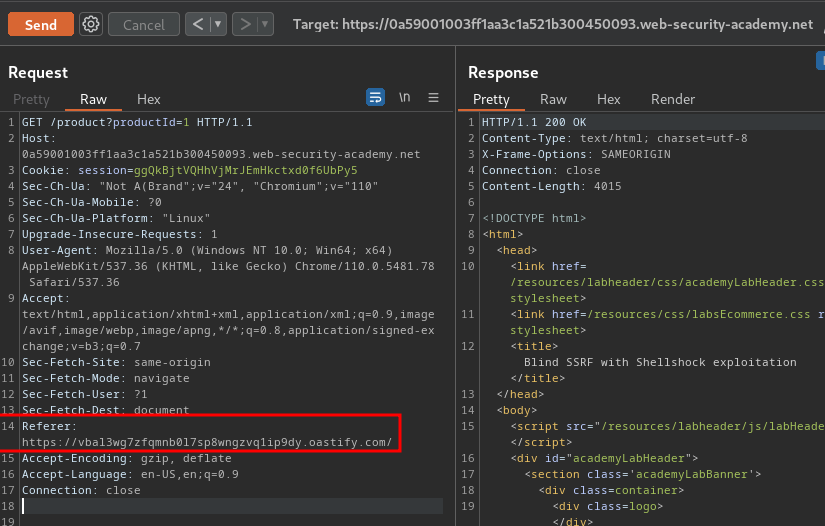
Task: Go to next request with forward arrow
Action: (245, 24)
